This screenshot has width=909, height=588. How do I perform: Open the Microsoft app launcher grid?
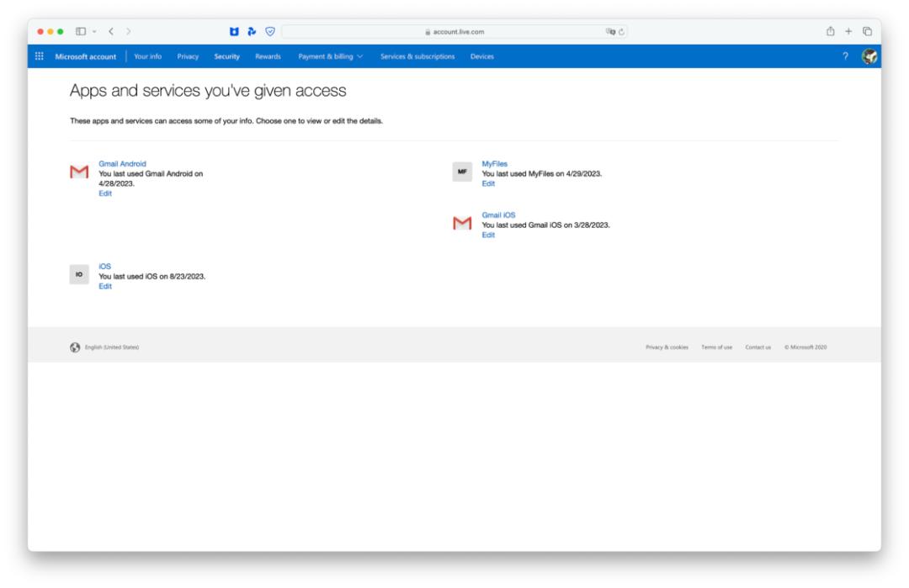(39, 56)
